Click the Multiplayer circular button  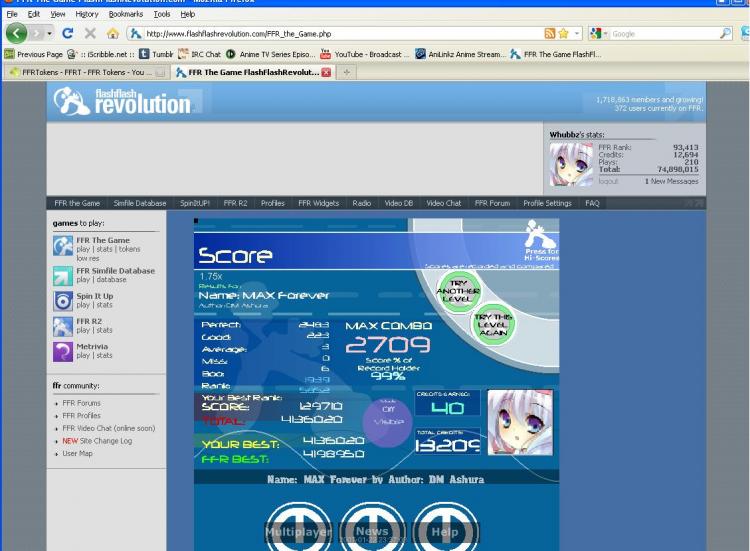[x=297, y=531]
